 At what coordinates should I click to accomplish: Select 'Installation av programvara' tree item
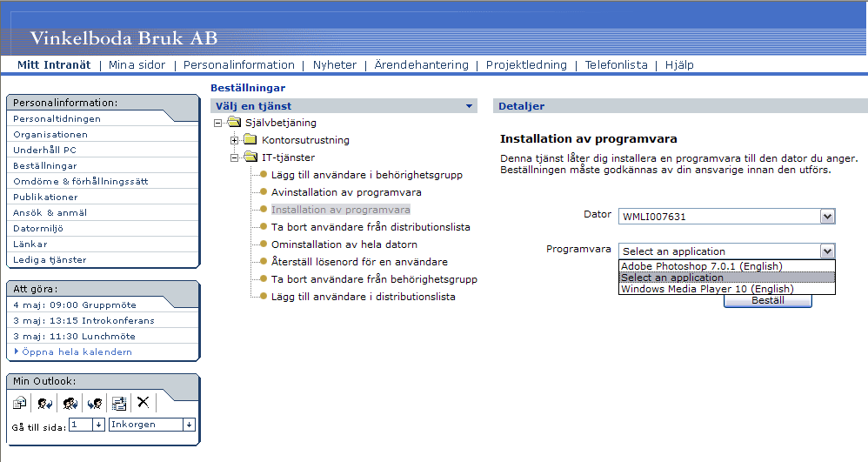coord(340,210)
